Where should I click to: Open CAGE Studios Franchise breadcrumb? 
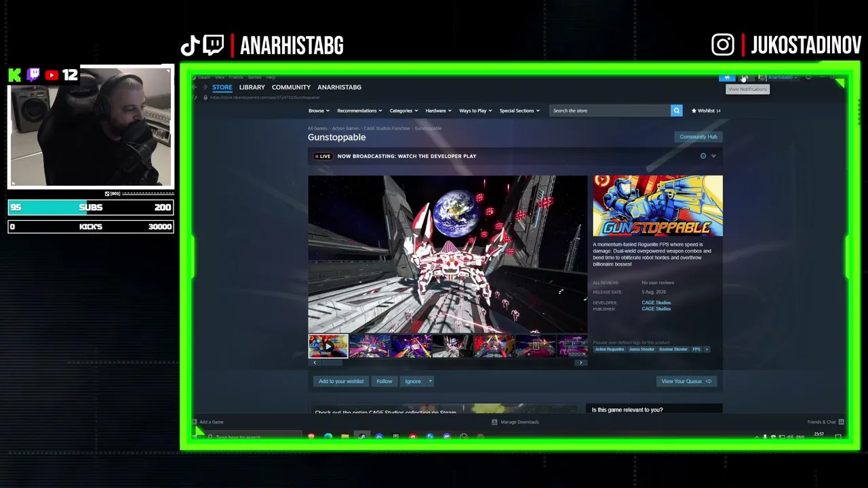(387, 128)
